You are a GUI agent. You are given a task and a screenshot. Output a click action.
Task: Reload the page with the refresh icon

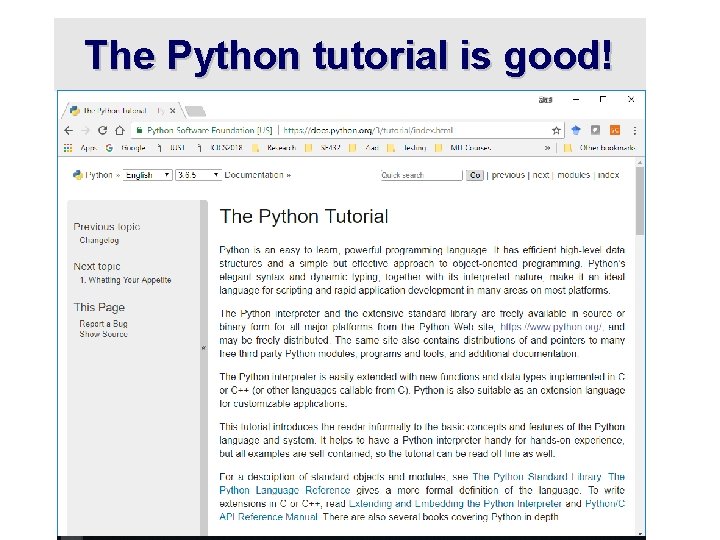(102, 130)
